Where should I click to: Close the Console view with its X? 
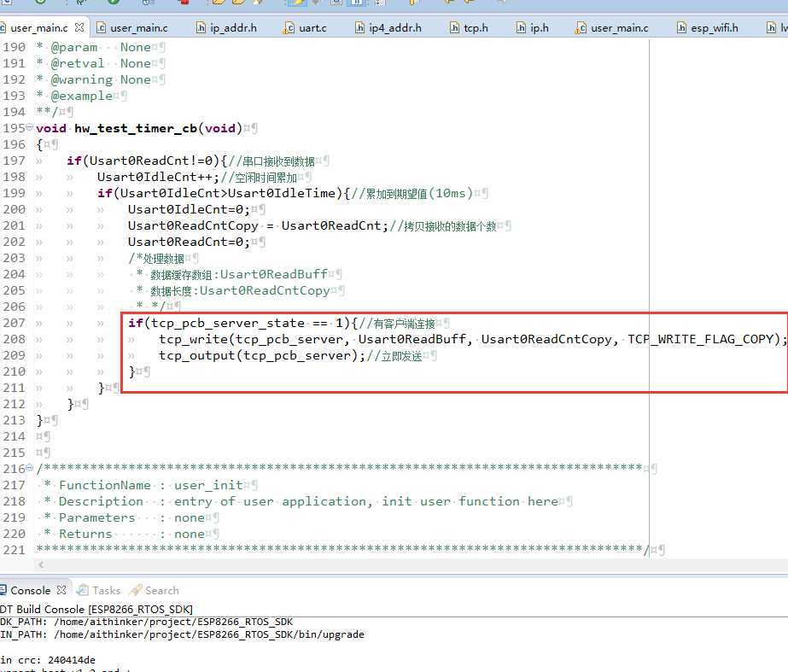click(61, 590)
